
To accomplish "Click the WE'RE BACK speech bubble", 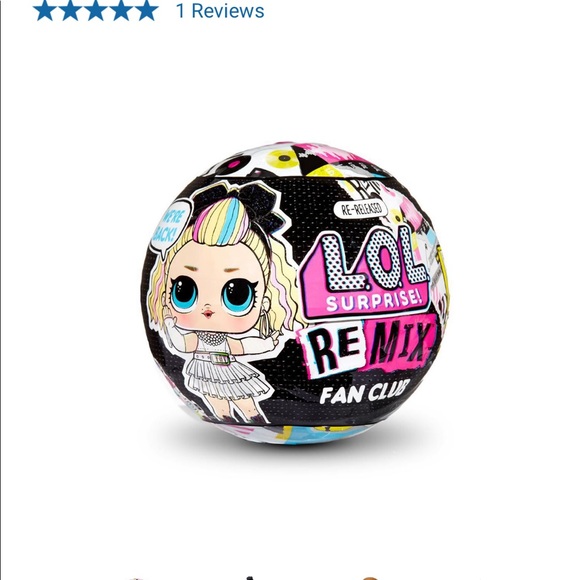I will coord(170,227).
